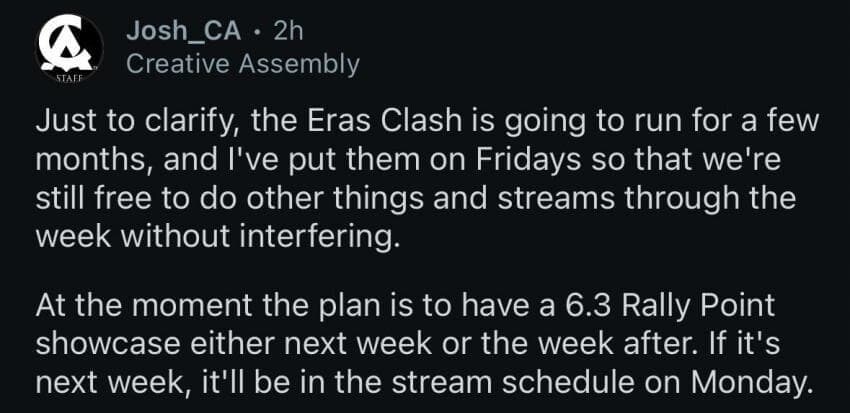Click the 2h post timestamp
The height and width of the screenshot is (413, 850).
coord(287,31)
